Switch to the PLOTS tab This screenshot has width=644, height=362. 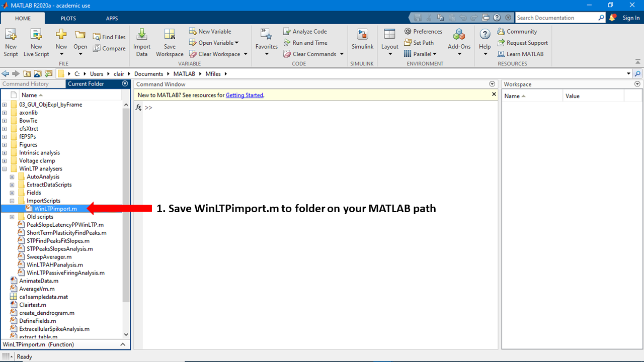pos(68,18)
